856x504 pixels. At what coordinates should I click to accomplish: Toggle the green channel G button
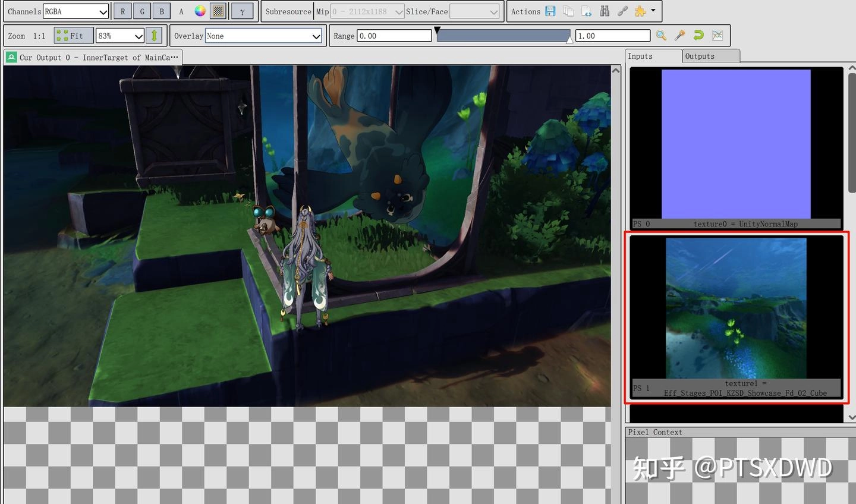click(142, 11)
